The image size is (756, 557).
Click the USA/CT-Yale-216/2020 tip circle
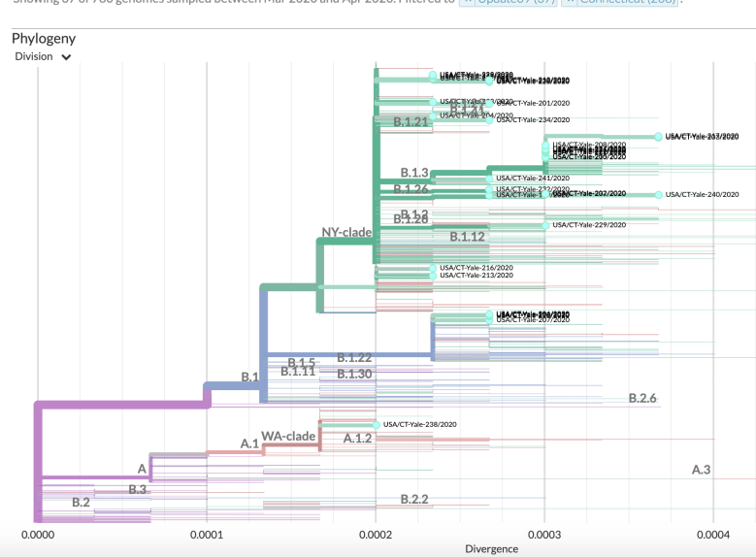tap(433, 267)
